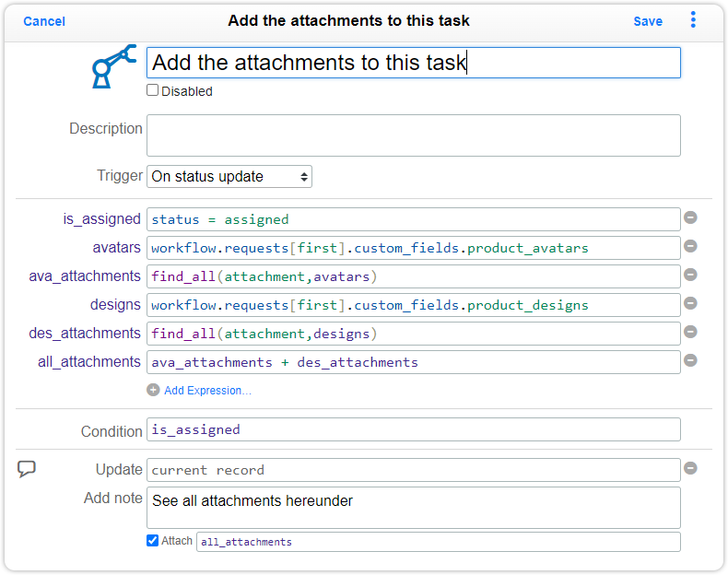Click the dialog title Add the attachments to this task
Screen dimensions: 728x575
tap(348, 20)
